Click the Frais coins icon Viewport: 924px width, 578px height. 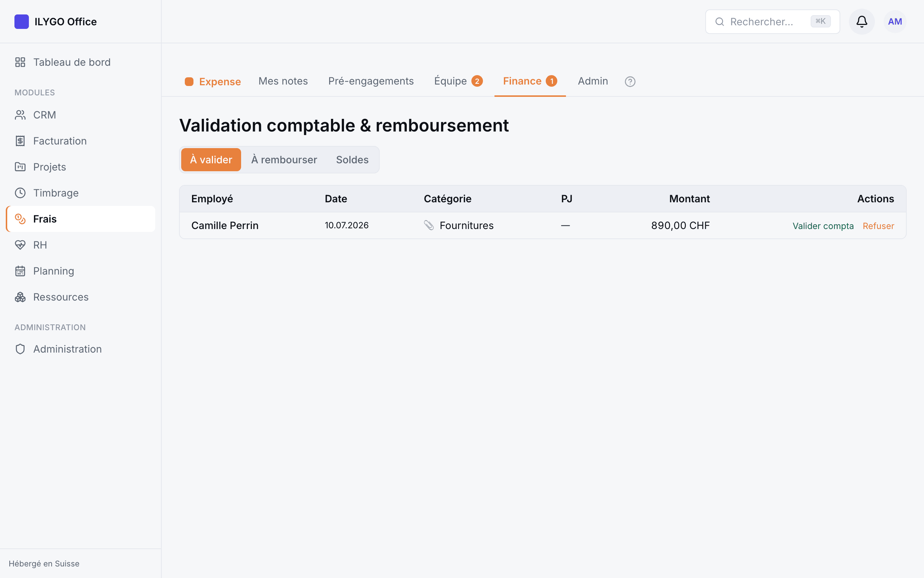click(20, 219)
